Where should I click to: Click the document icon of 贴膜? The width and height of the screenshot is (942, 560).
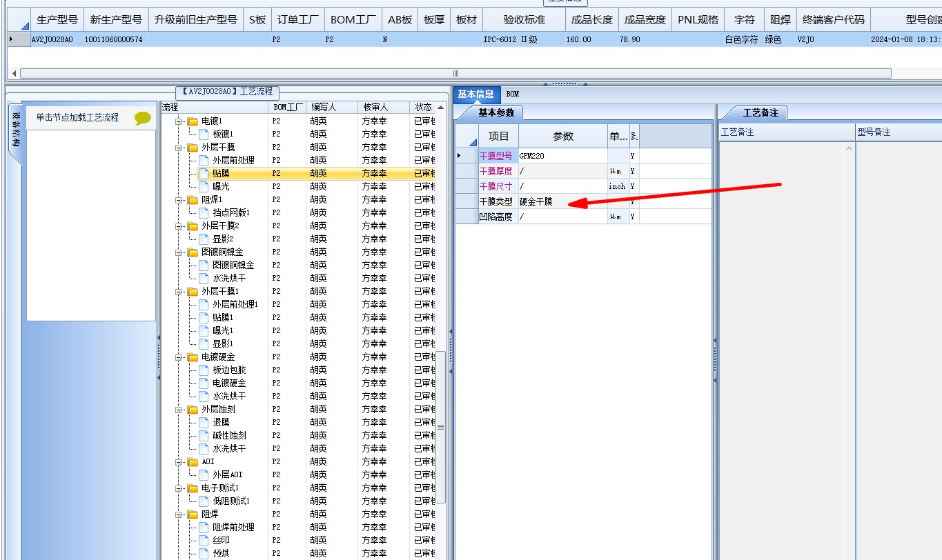pyautogui.click(x=204, y=173)
